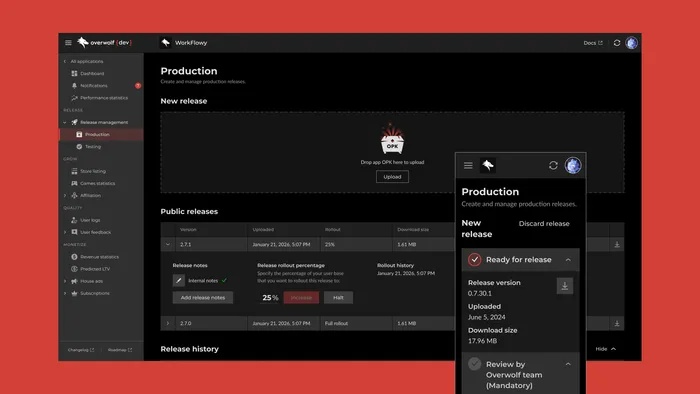Click the Predicted LTV icon
This screenshot has width=700, height=394.
click(x=75, y=269)
